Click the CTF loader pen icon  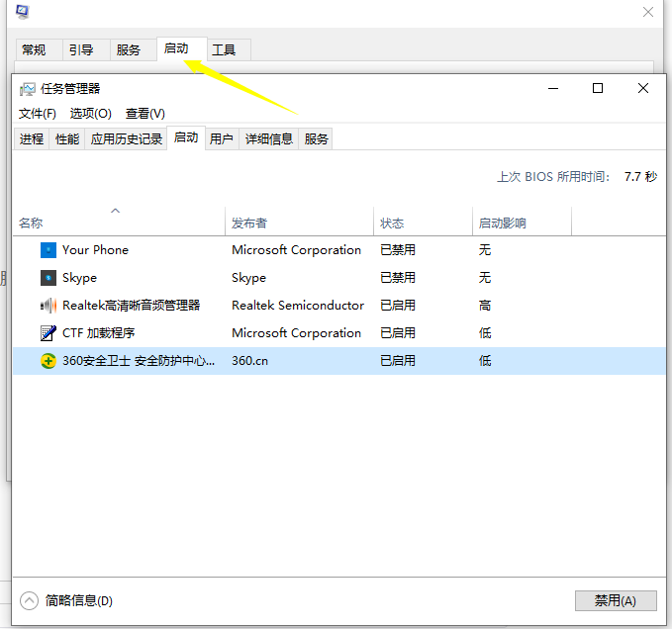(48, 333)
